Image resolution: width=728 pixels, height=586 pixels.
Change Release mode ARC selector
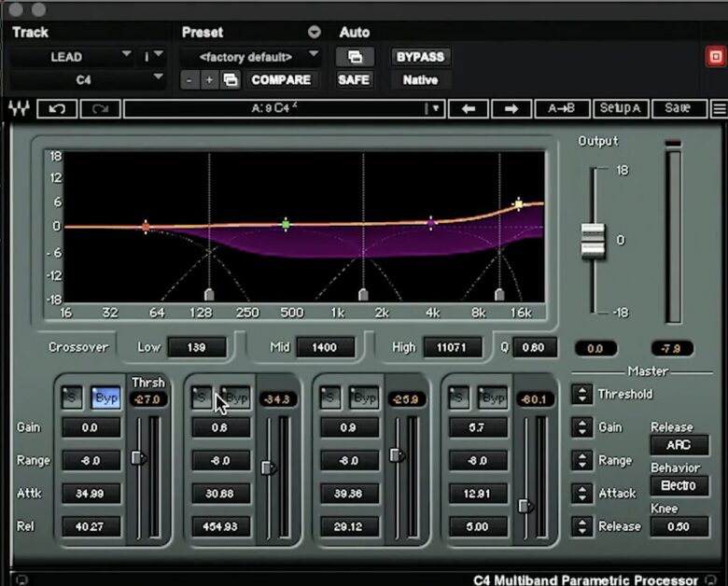click(679, 445)
